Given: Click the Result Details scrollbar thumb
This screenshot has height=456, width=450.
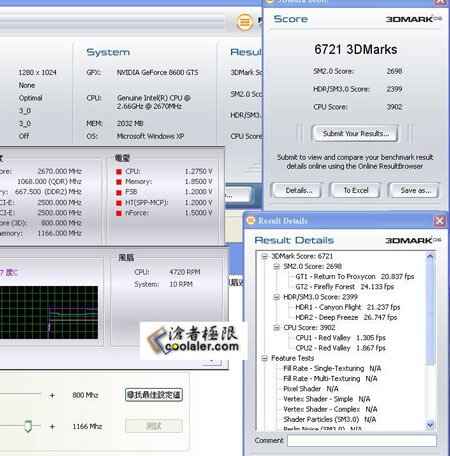Looking at the screenshot, I should pos(430,313).
